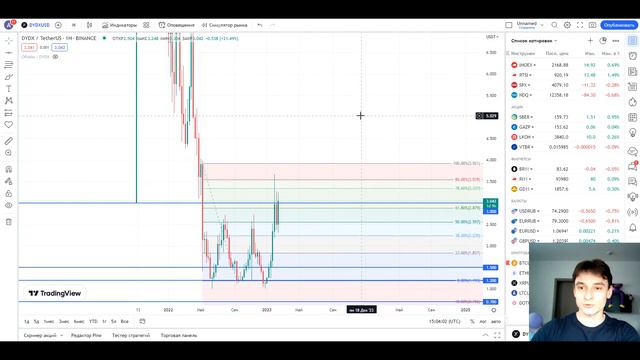Open the Редактор Pine tab
Viewport: 640px width, 360px height.
(86, 335)
